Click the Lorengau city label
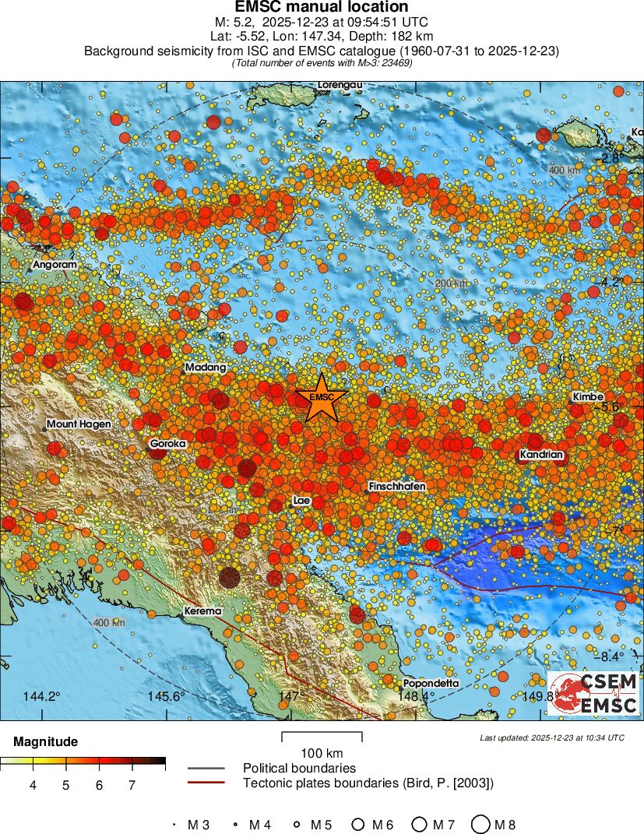The height and width of the screenshot is (834, 644). [340, 85]
